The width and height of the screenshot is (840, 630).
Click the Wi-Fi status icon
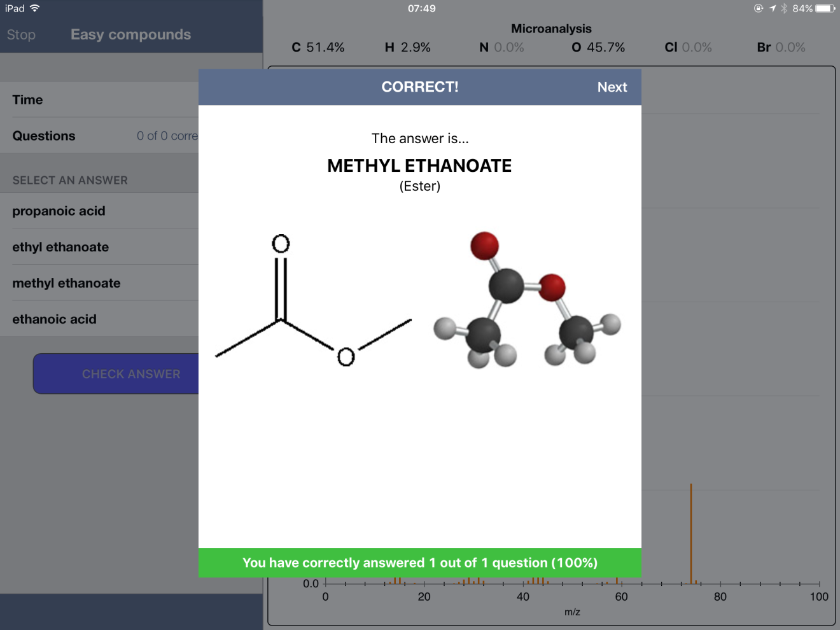pos(35,8)
